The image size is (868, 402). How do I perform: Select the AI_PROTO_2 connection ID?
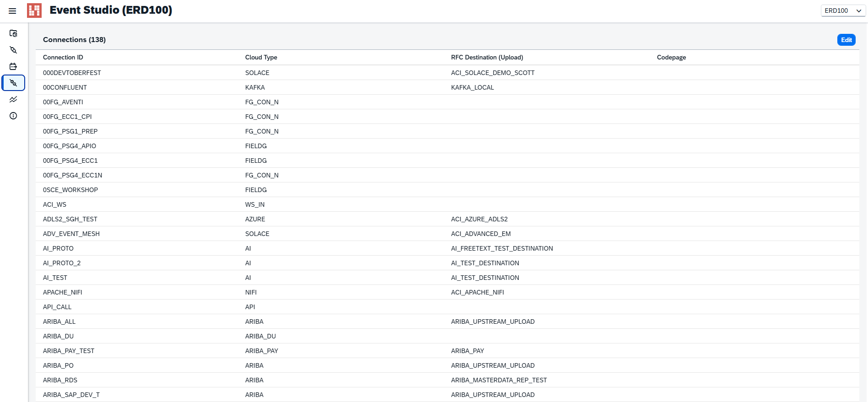pos(62,263)
